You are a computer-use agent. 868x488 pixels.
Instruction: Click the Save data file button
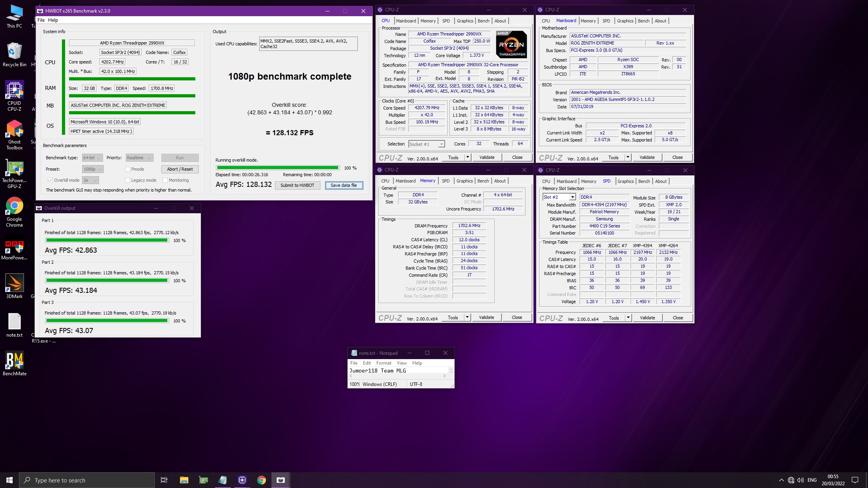click(344, 185)
